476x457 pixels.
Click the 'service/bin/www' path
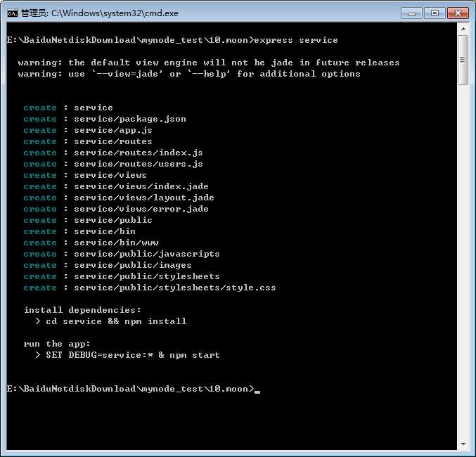pos(116,243)
